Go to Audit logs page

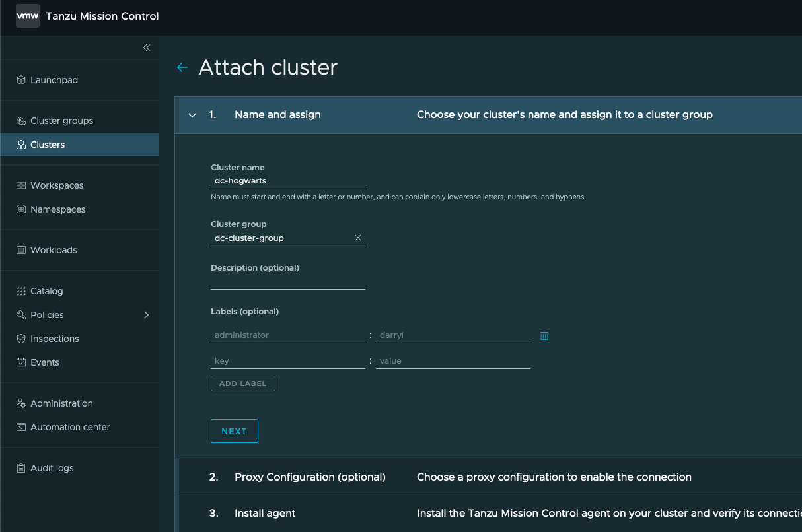[x=52, y=468]
